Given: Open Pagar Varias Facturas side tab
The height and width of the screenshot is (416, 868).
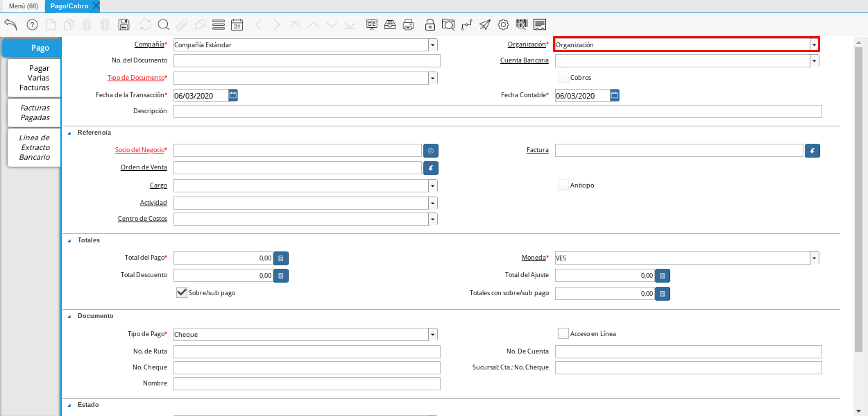Looking at the screenshot, I should click(34, 78).
